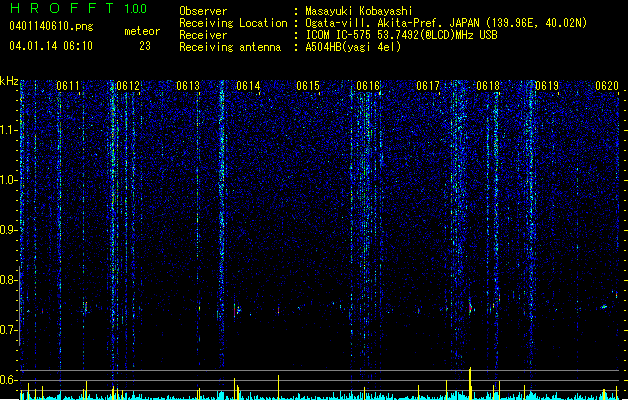Viewport: 629px width, 400px height.
Task: Click the 0612 time marker
Action: click(128, 86)
